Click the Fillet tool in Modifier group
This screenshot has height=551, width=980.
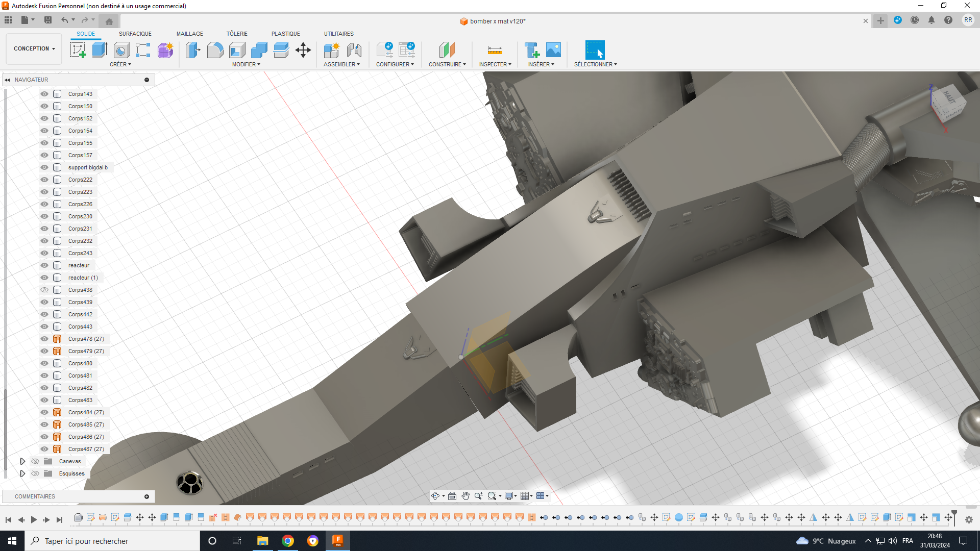pyautogui.click(x=215, y=50)
